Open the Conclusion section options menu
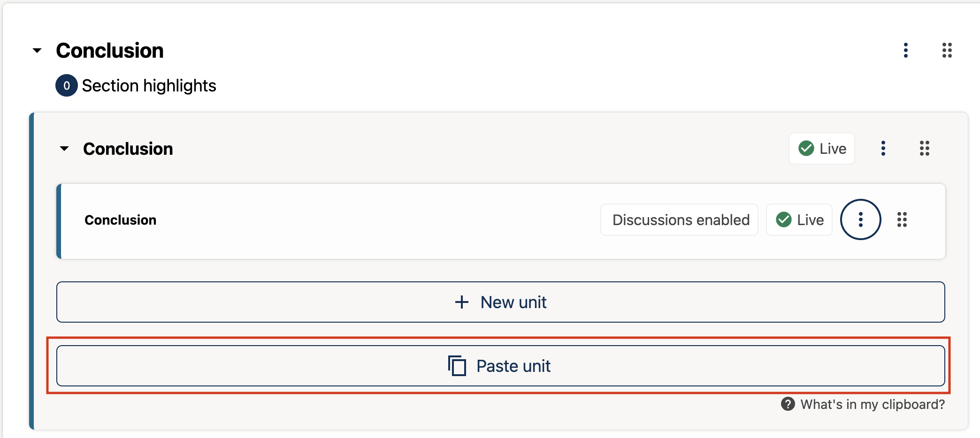Viewport: 980px width, 438px height. (905, 50)
